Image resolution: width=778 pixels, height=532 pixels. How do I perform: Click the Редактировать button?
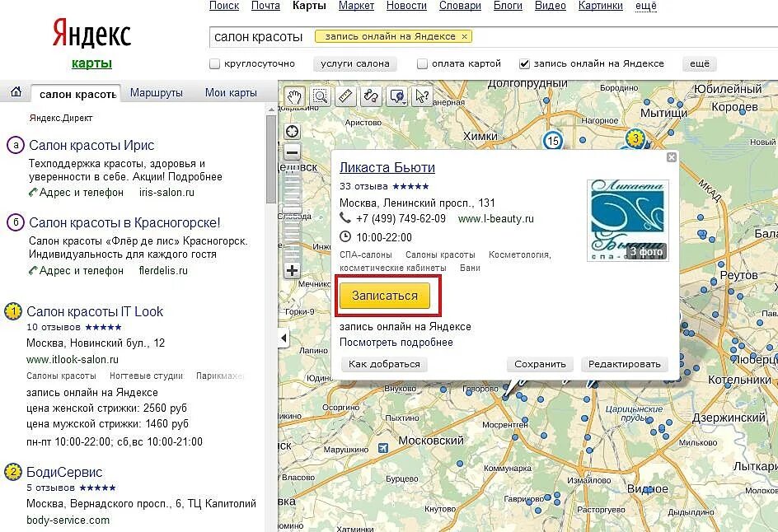coord(624,365)
